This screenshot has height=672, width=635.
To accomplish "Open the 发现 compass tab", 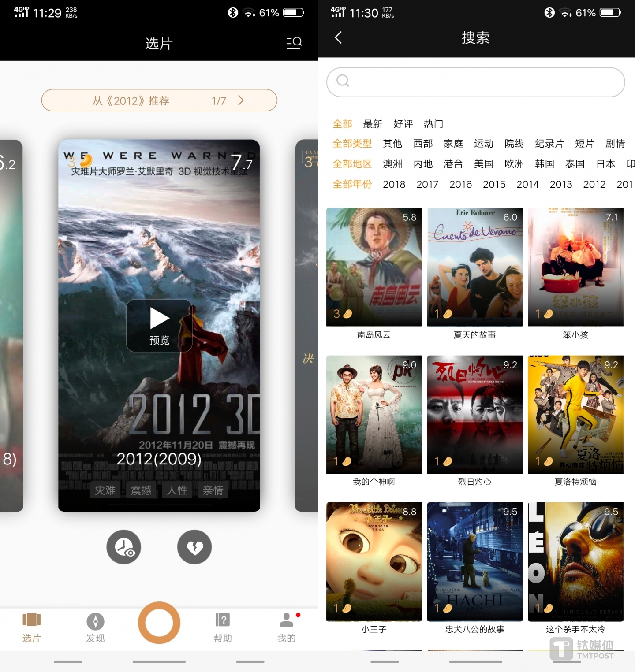I will [x=95, y=627].
